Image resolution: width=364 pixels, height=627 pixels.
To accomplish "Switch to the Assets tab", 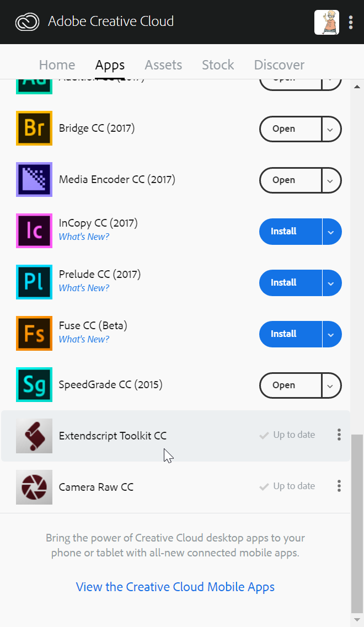I will point(163,65).
